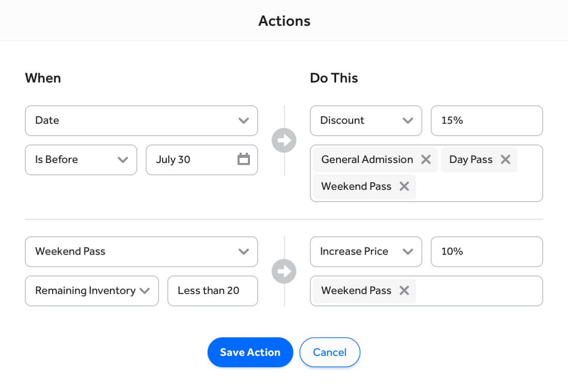
Task: Open the calendar picker beside July 30
Action: [x=243, y=159]
